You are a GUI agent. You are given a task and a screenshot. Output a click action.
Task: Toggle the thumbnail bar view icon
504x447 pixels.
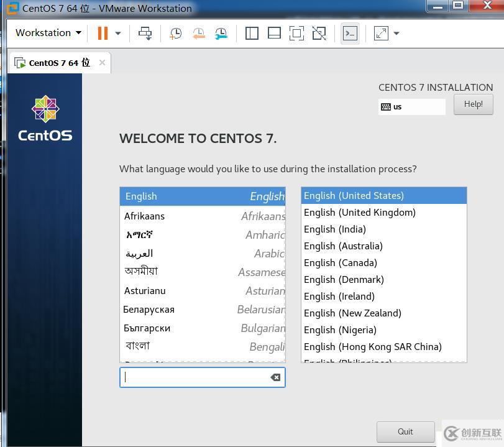point(274,33)
